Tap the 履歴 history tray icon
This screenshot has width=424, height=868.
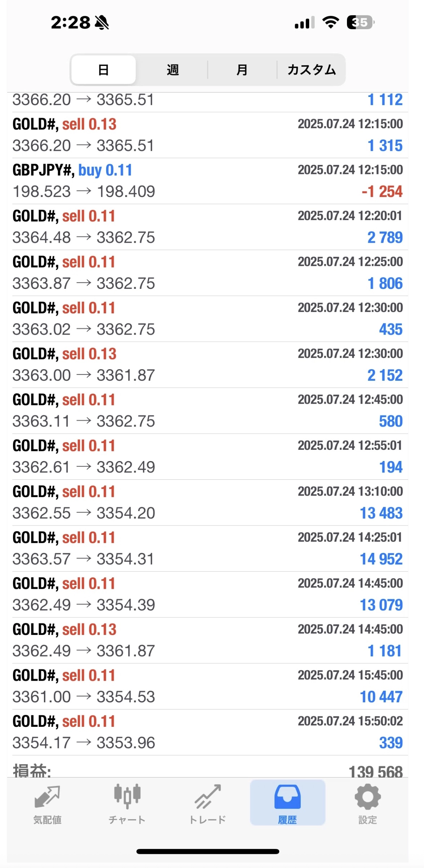[287, 796]
